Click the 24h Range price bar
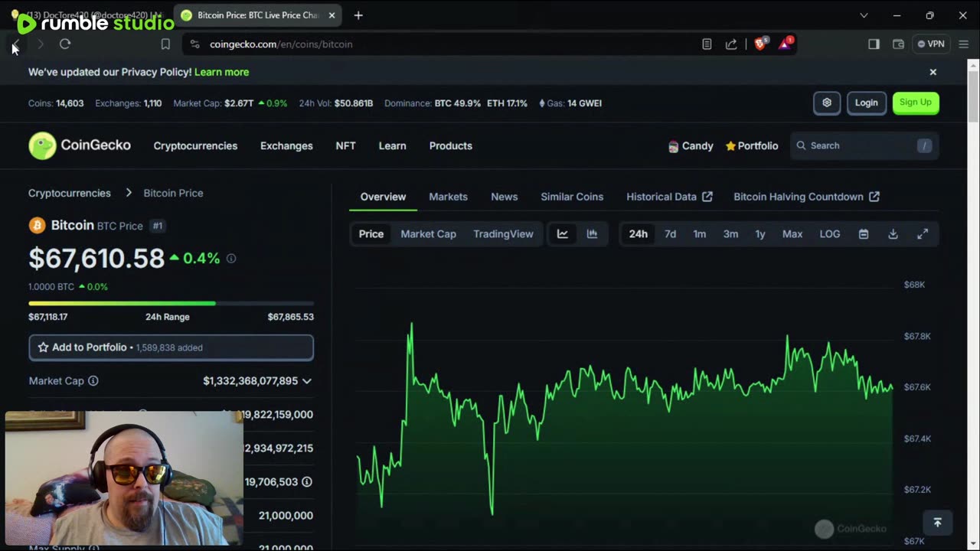The height and width of the screenshot is (551, 980). (x=171, y=303)
